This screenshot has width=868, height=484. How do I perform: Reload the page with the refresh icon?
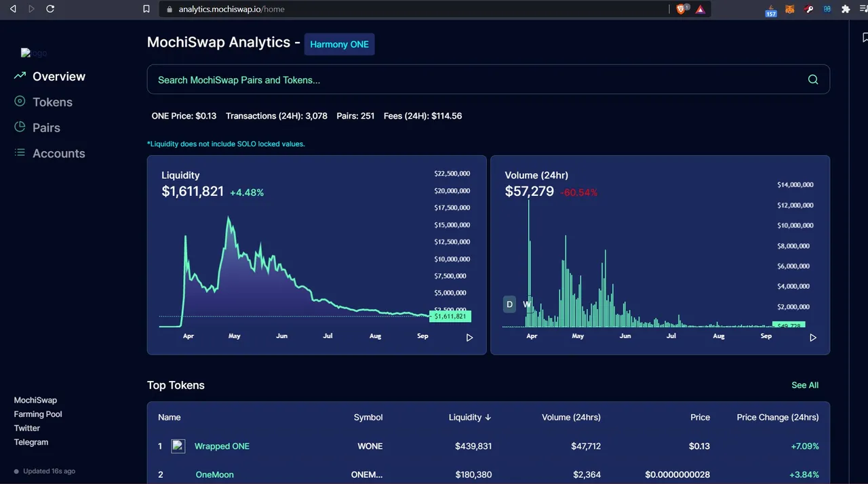tap(50, 9)
